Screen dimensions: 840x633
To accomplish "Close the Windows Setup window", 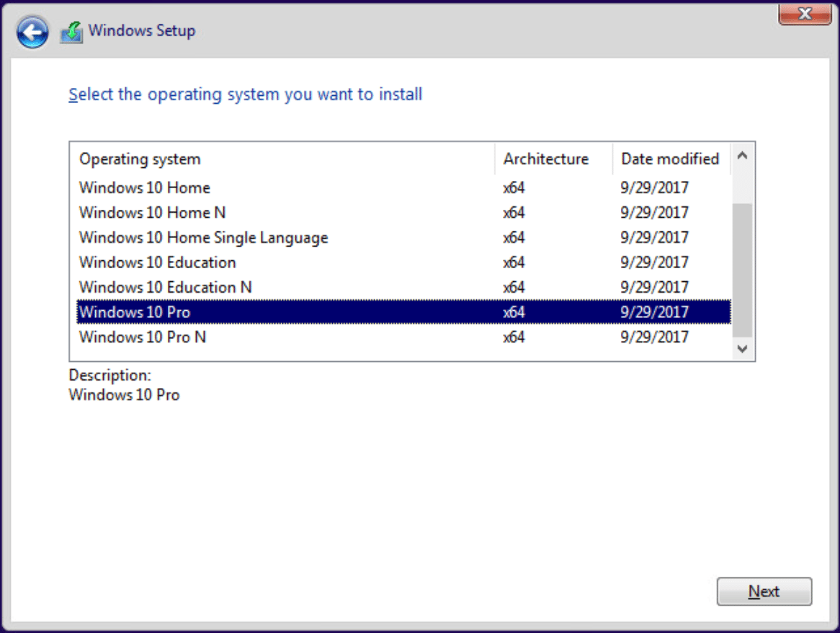I will click(805, 14).
